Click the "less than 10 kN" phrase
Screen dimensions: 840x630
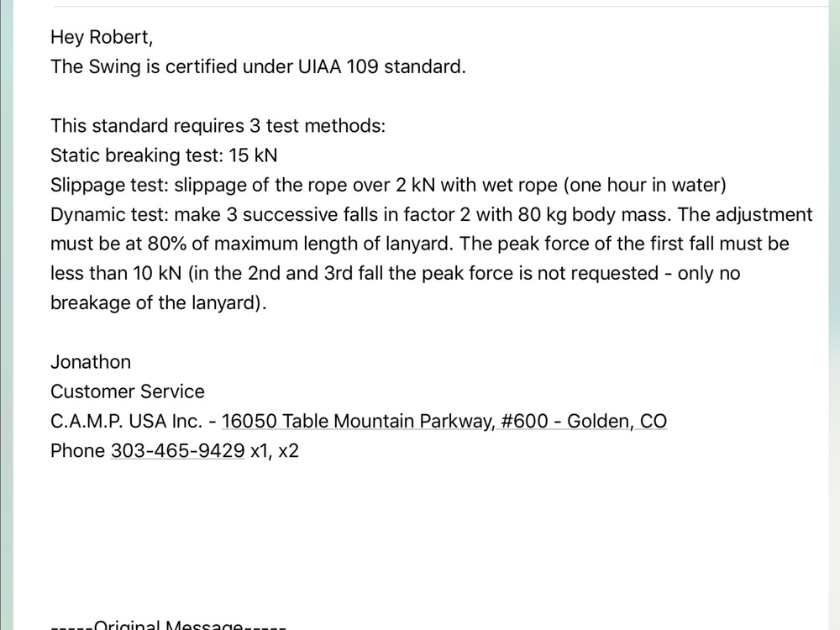(x=116, y=273)
